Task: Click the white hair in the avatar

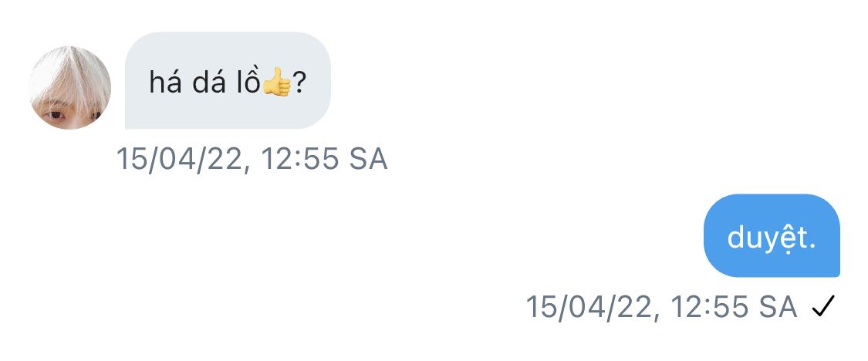Action: [69, 75]
